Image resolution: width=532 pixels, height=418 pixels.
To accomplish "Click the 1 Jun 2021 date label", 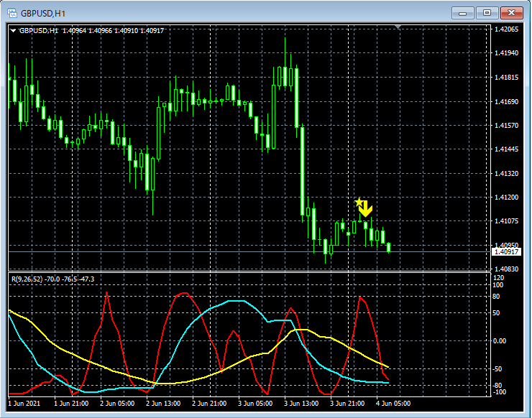I will 24,404.
